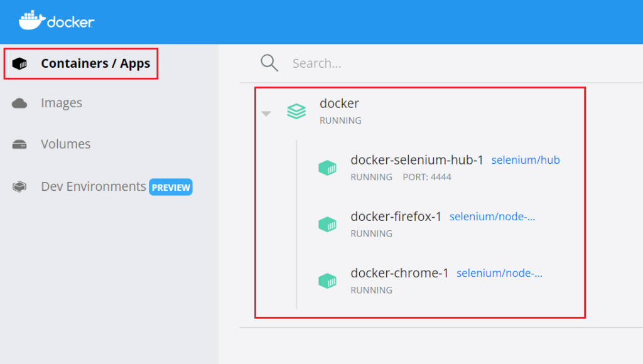Switch to the Images section

point(62,103)
